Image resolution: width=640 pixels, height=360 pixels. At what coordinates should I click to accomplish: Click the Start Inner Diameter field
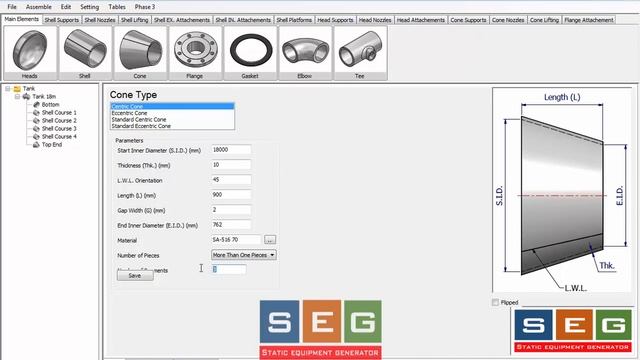(x=231, y=150)
